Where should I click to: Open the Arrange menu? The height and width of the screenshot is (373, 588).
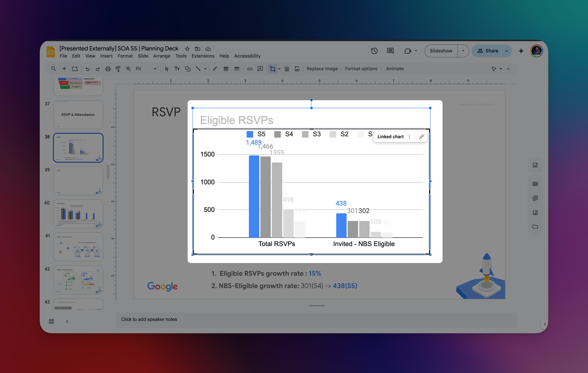click(x=162, y=56)
